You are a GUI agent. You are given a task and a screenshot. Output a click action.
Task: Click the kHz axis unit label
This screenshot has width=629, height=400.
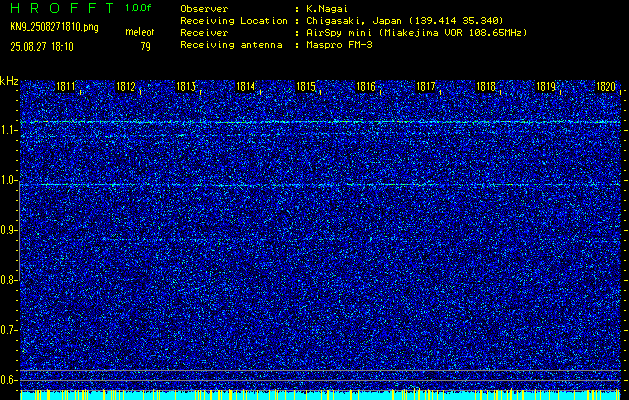point(9,81)
